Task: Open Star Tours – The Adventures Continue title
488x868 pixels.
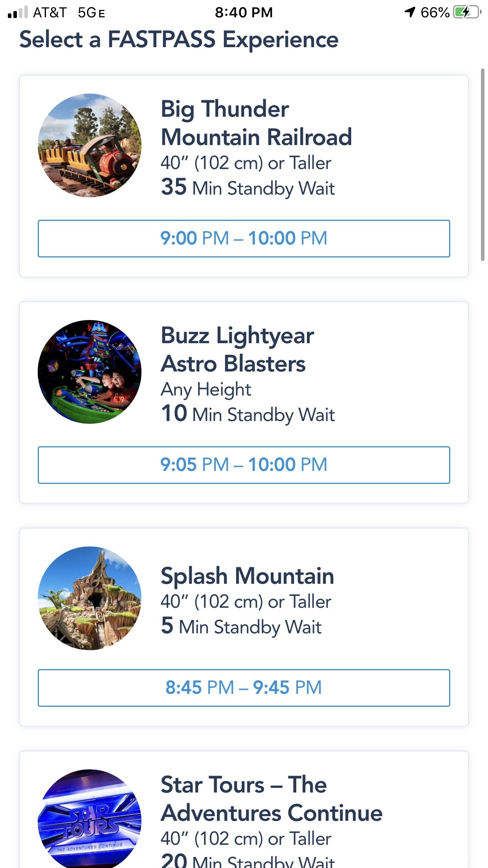Action: [272, 799]
